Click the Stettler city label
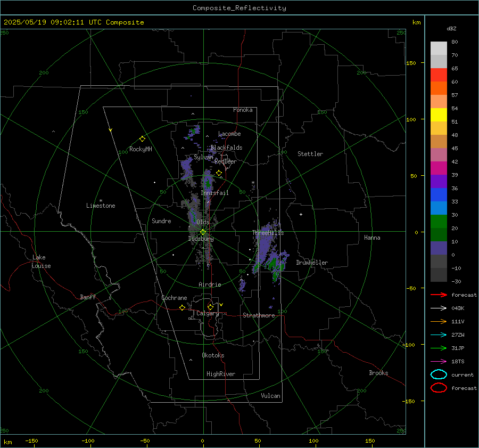 pos(310,154)
